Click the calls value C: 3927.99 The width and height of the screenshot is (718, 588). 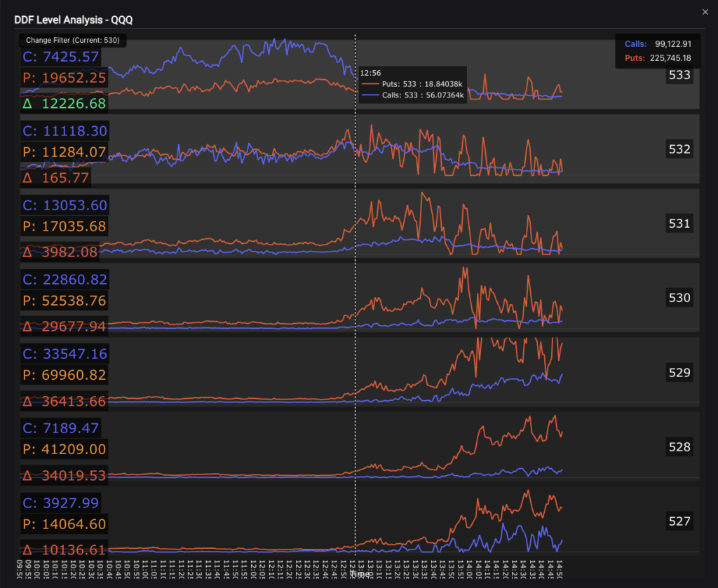60,503
